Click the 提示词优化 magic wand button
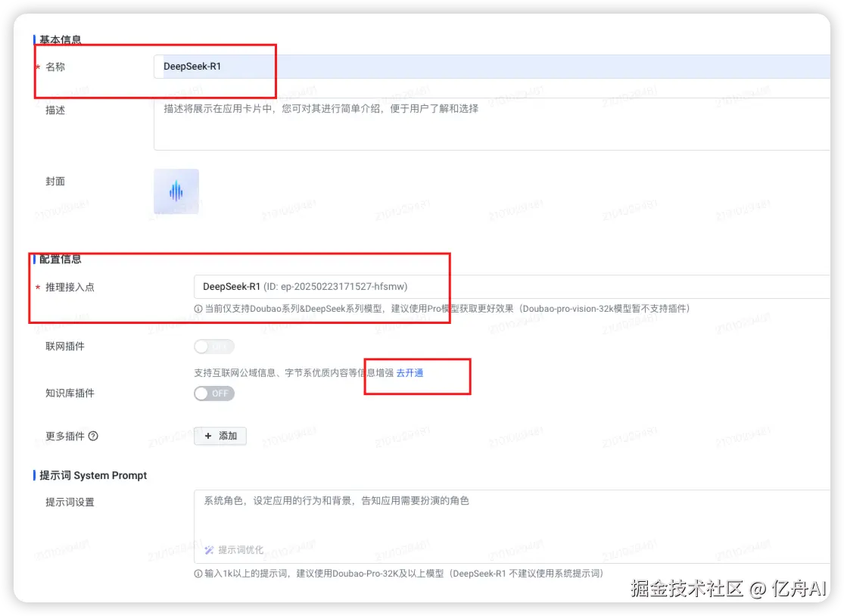This screenshot has height=616, width=844. pyautogui.click(x=234, y=550)
